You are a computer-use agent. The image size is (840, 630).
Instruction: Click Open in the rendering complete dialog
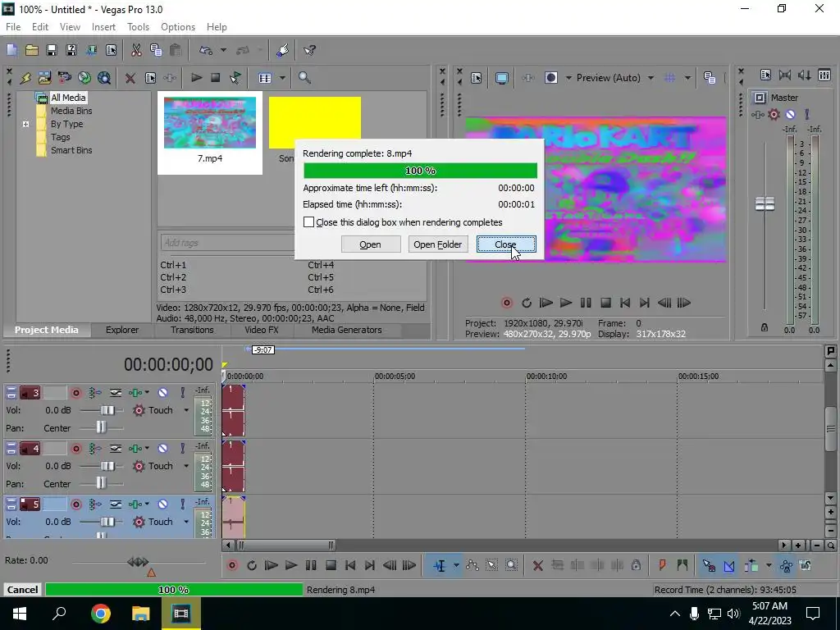coord(371,244)
